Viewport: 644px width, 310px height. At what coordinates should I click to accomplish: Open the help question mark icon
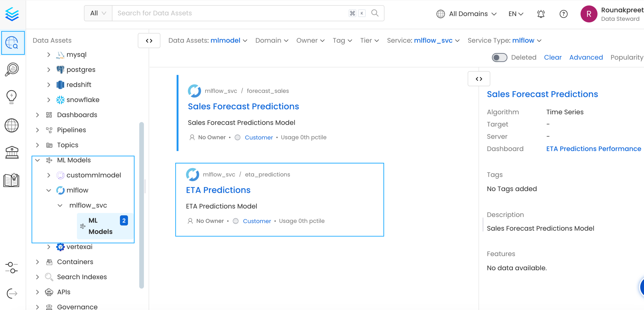[563, 14]
